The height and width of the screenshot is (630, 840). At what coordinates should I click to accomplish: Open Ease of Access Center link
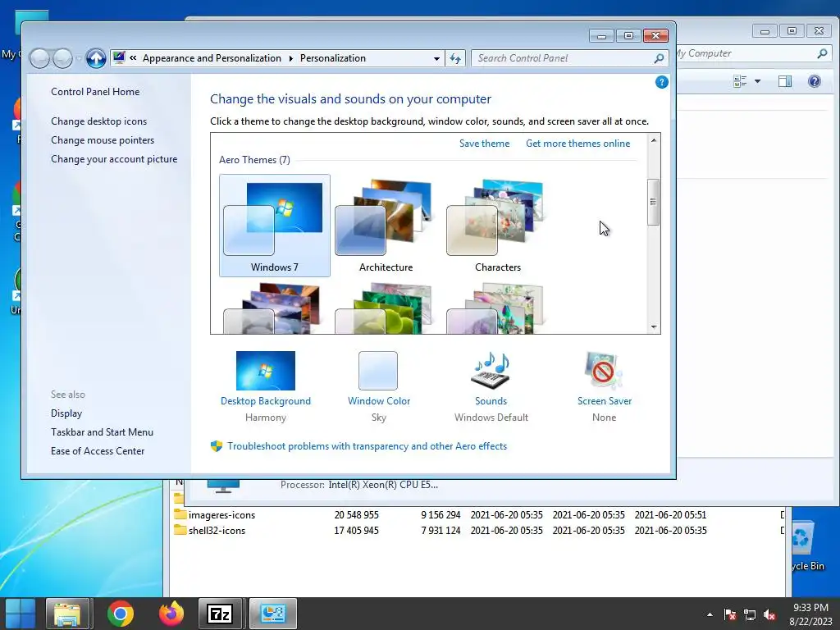98,450
